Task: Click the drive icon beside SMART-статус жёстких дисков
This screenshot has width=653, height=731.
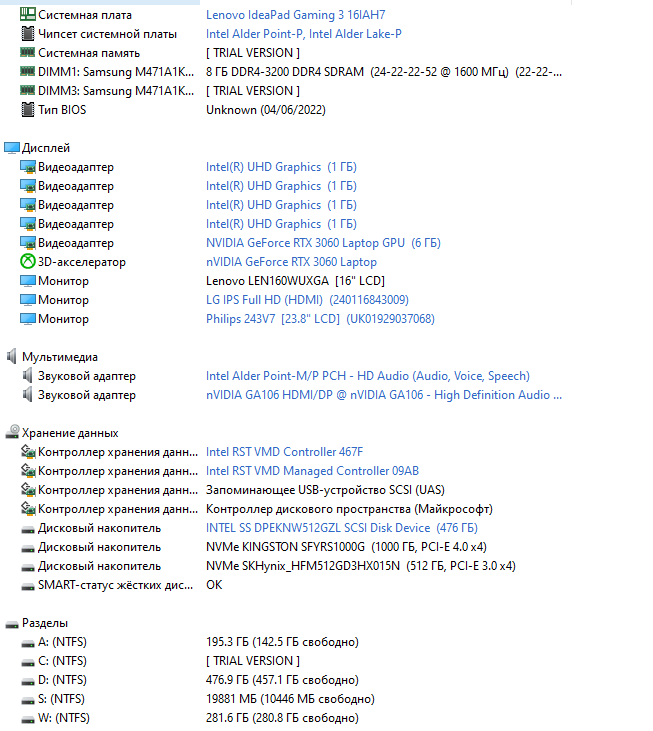Action: click(x=28, y=586)
